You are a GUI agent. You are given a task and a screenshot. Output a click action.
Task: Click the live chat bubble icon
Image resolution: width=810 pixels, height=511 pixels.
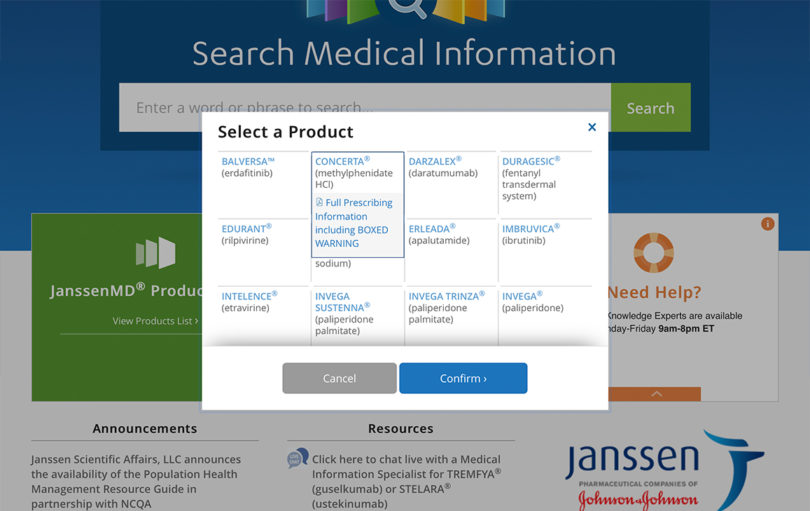point(298,458)
